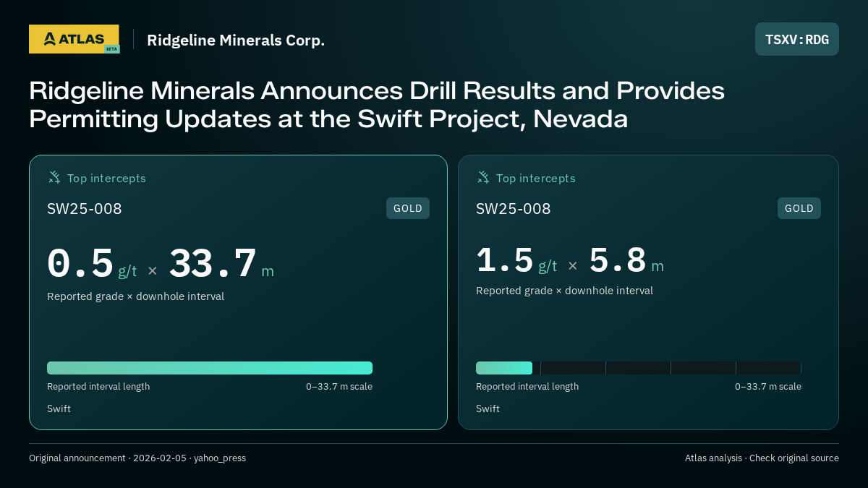This screenshot has width=868, height=488.
Task: Click 'Reported interval length' under right bar
Action: click(x=527, y=387)
